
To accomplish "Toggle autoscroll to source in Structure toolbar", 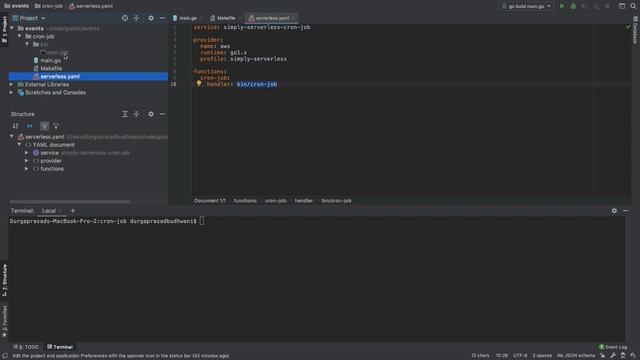I will (44, 126).
